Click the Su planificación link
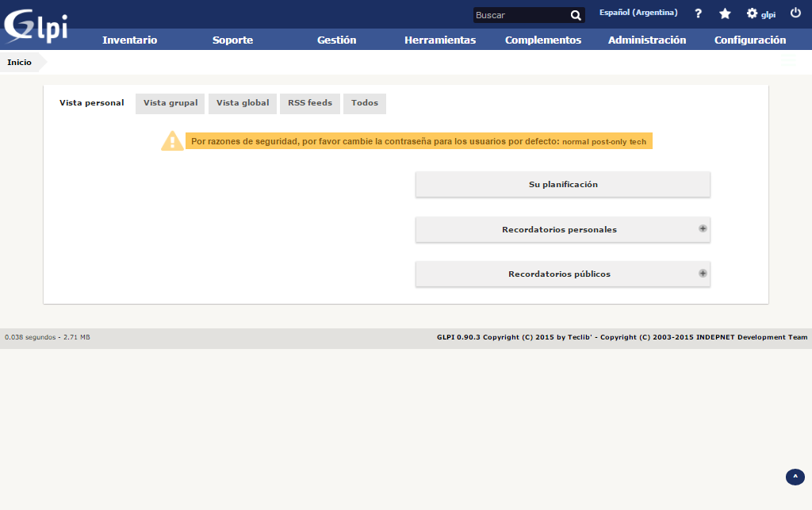Image resolution: width=812 pixels, height=510 pixels. pos(563,184)
